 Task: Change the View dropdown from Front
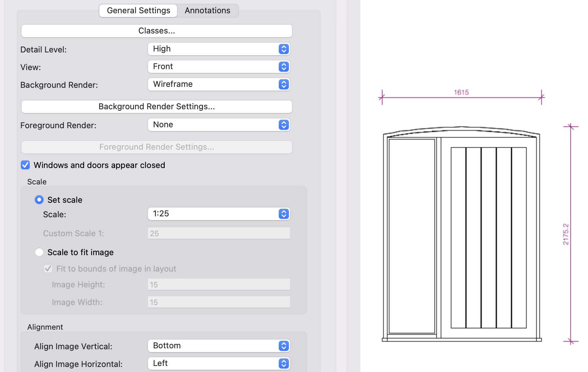pyautogui.click(x=219, y=67)
